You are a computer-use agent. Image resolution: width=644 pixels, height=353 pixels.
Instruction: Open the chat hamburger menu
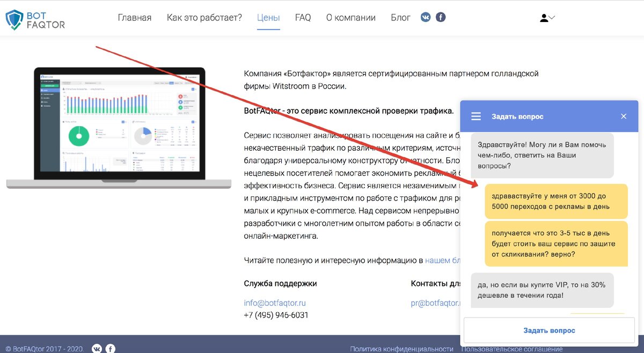click(x=476, y=116)
